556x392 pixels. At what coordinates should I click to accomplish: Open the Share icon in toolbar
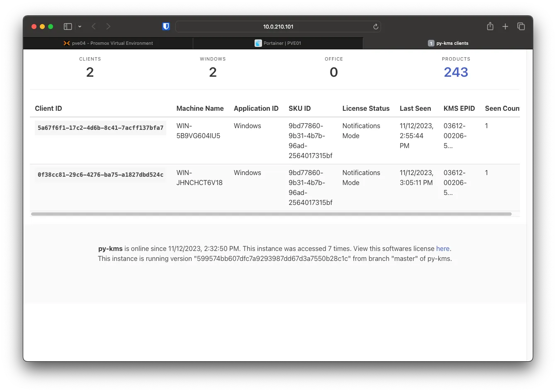click(x=490, y=26)
